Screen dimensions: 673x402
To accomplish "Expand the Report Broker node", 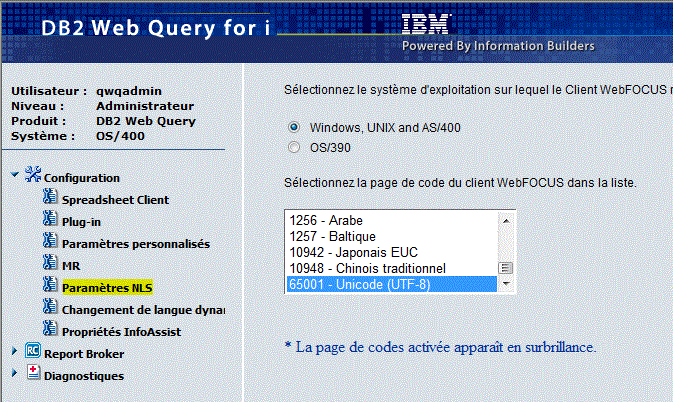I will [15, 351].
